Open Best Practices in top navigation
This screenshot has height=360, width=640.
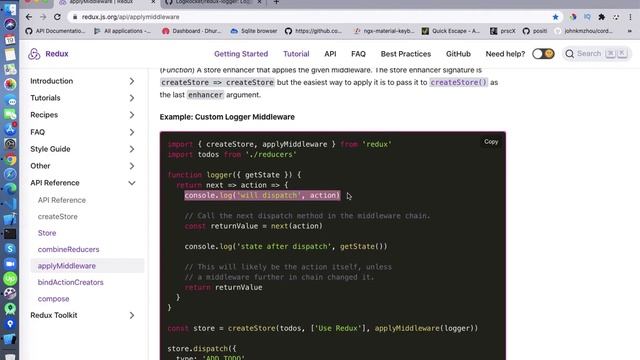coord(406,54)
